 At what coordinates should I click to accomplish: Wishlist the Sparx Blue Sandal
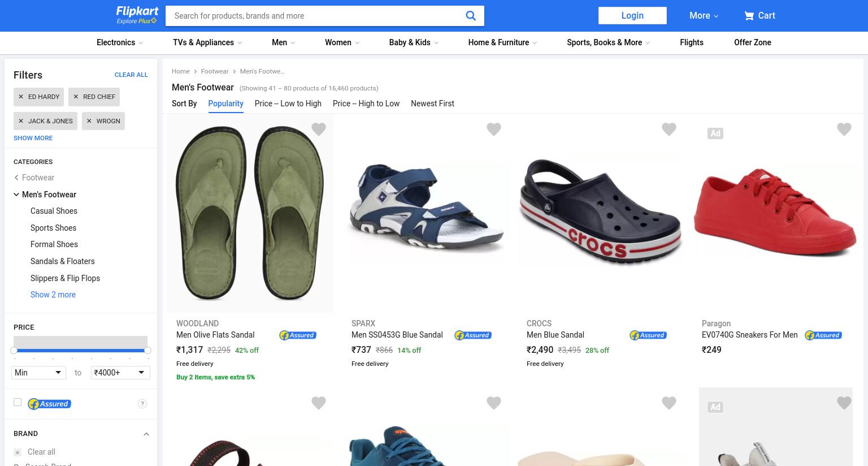[494, 130]
